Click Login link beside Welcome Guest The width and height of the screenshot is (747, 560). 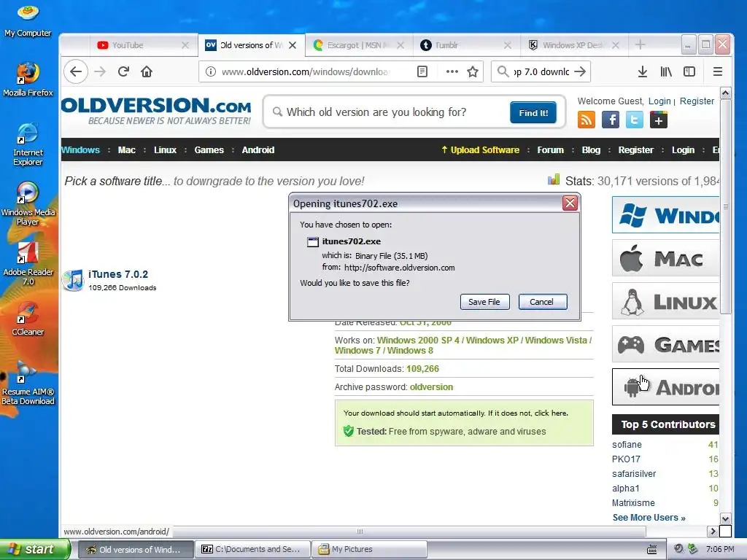click(659, 101)
